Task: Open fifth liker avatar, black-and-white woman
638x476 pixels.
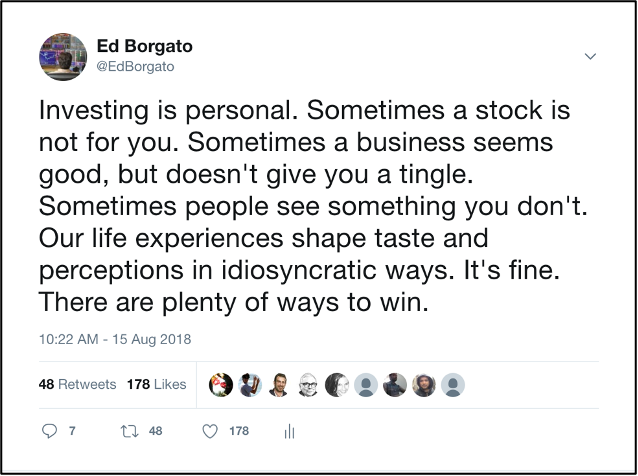Action: (337, 385)
